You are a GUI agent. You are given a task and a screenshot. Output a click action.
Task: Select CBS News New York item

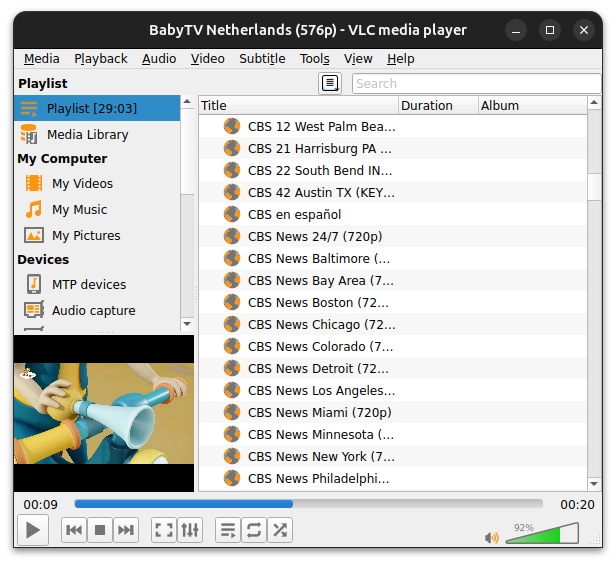point(393,456)
